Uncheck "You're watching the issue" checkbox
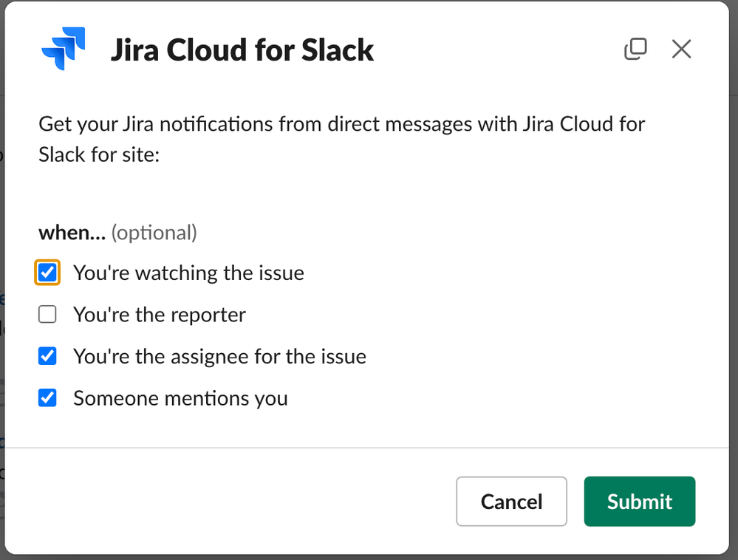738x560 pixels. point(47,273)
